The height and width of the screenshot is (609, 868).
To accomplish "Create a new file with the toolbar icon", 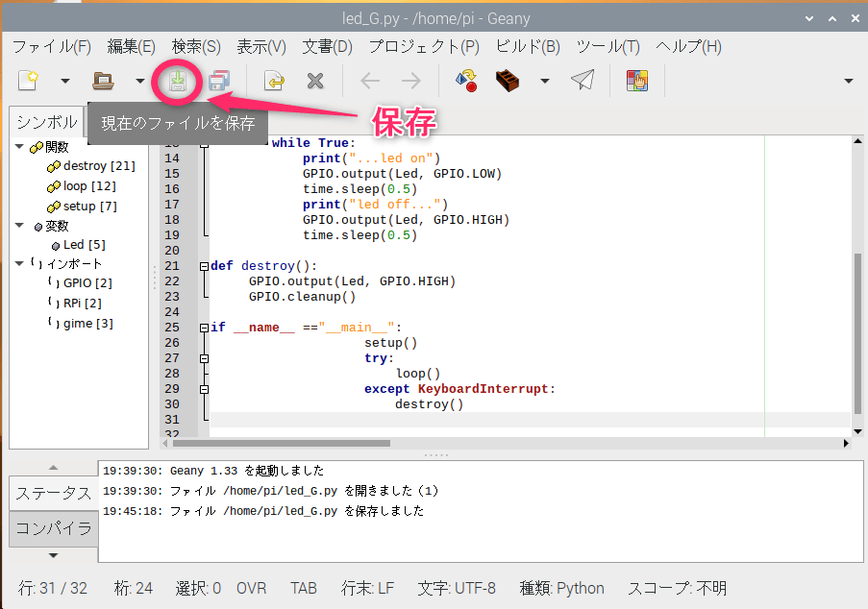I will (x=28, y=81).
